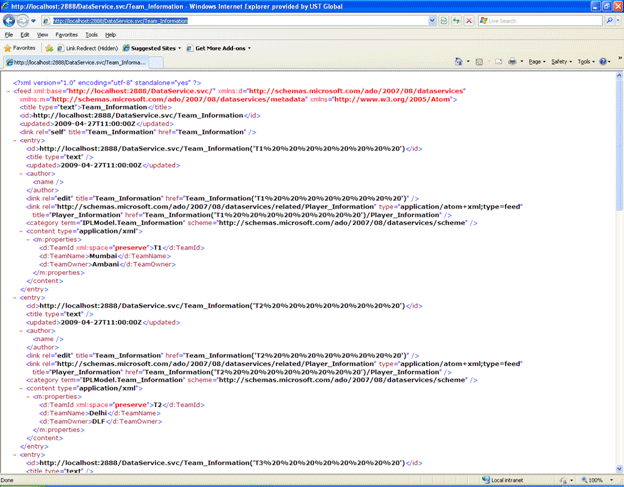The height and width of the screenshot is (487, 624).
Task: Collapse m:properties node containing Delhi
Action: tap(27, 397)
